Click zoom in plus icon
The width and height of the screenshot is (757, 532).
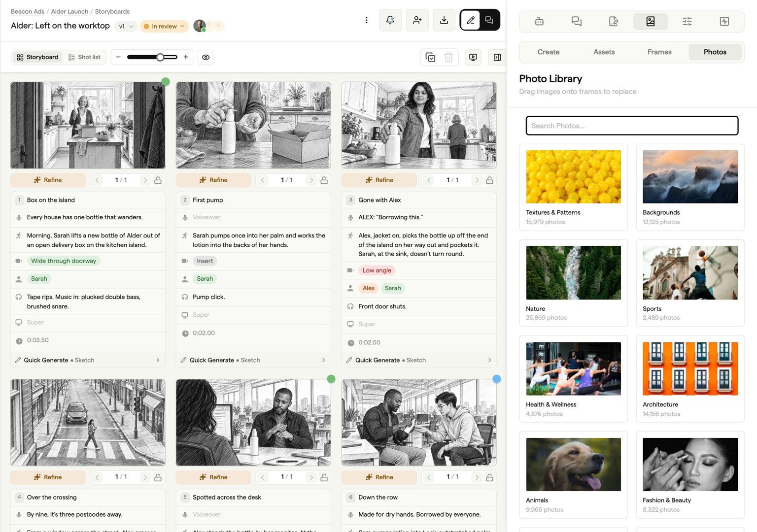pyautogui.click(x=186, y=57)
